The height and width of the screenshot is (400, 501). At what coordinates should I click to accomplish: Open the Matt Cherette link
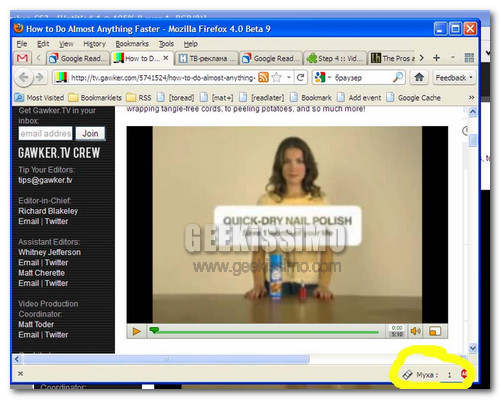click(41, 273)
